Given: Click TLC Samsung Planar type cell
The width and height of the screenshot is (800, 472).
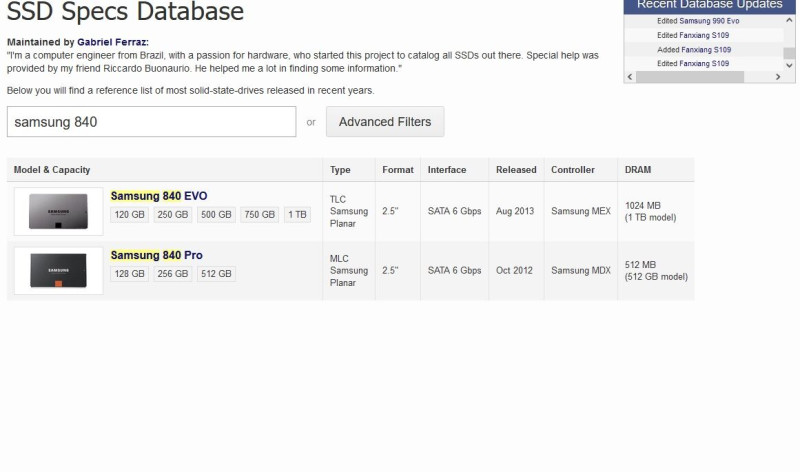Looking at the screenshot, I should (x=349, y=211).
